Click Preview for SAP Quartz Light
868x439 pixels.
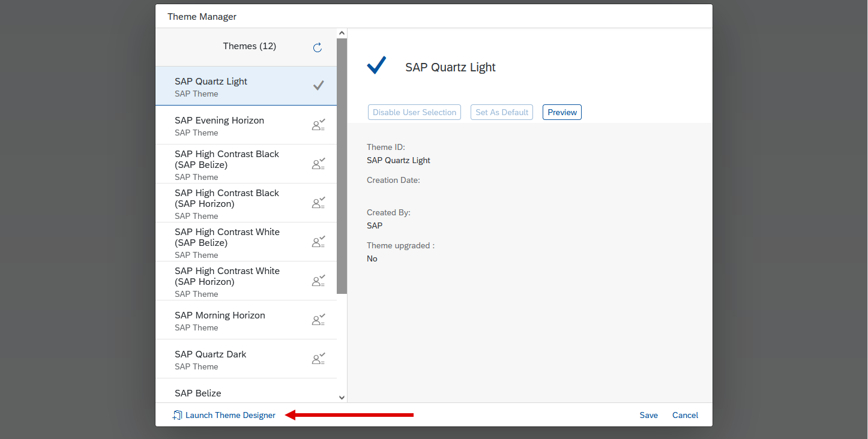[x=561, y=112]
